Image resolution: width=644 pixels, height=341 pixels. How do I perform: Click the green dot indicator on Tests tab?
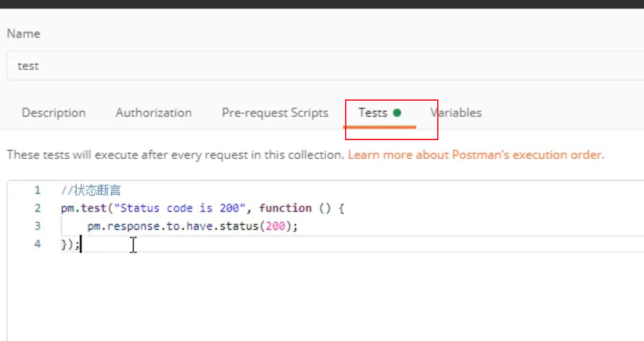pyautogui.click(x=397, y=113)
